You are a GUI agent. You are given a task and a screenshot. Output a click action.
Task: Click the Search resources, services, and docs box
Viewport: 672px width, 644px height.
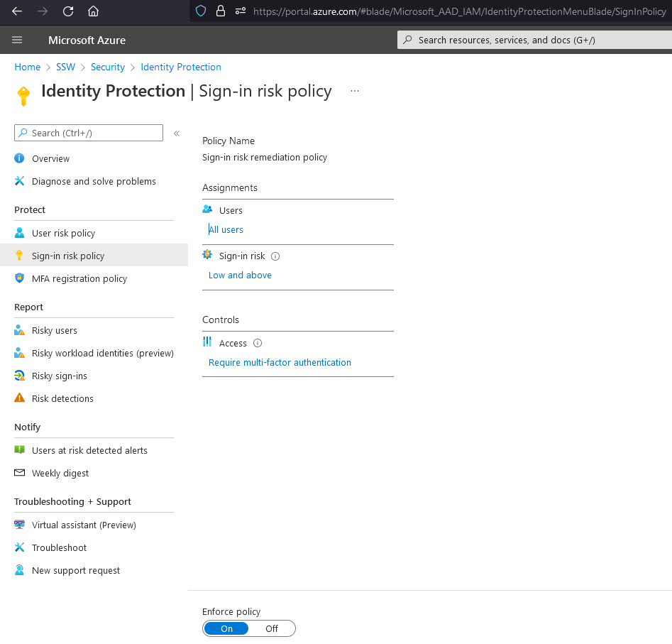point(532,40)
